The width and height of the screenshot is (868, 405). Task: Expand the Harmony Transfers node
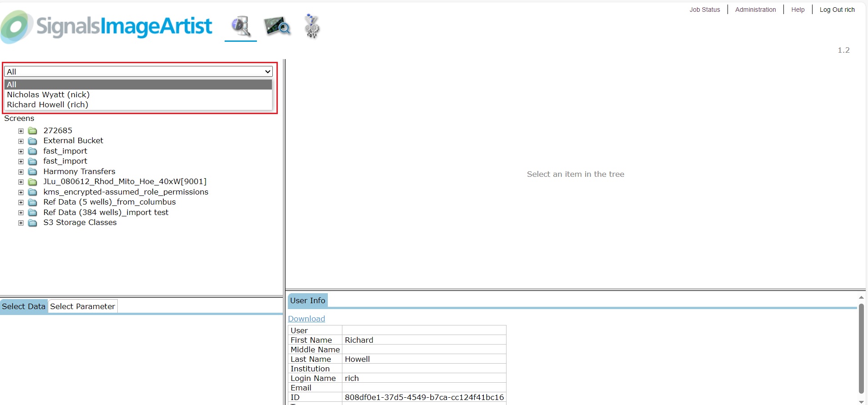tap(21, 172)
